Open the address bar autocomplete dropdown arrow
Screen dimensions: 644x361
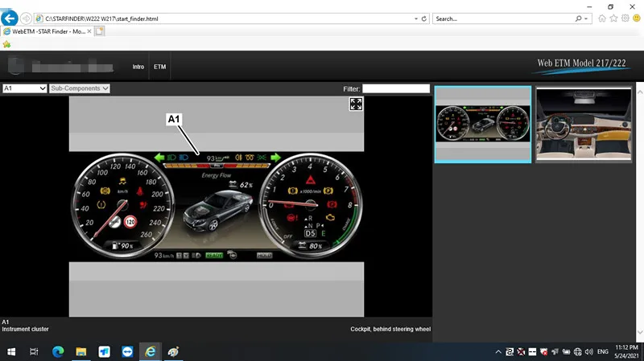(x=416, y=18)
